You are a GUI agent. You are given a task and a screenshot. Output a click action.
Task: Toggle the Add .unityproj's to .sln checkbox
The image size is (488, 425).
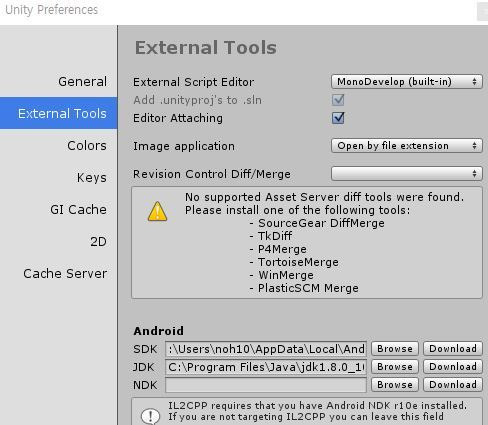pos(338,100)
